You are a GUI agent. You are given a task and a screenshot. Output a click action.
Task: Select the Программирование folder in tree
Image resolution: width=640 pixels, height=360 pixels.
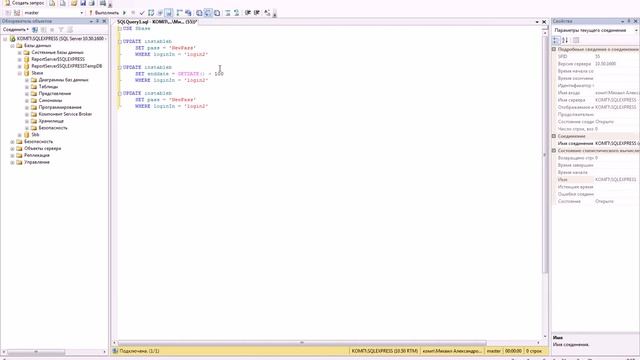point(60,107)
